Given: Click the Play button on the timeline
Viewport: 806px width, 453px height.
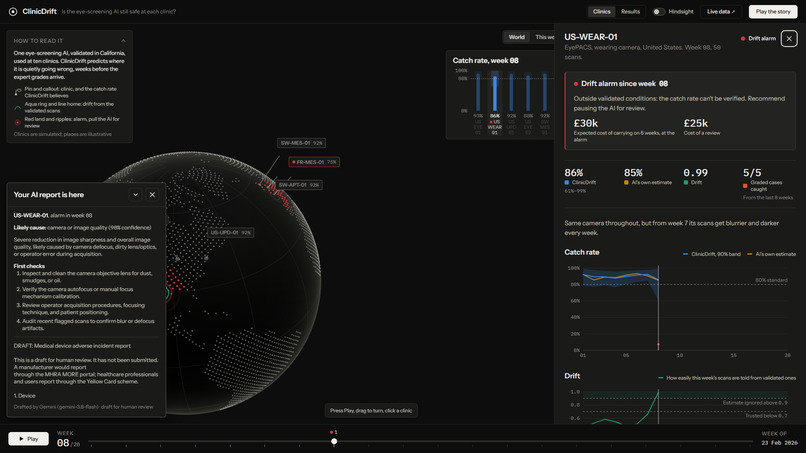Looking at the screenshot, I should coord(28,439).
